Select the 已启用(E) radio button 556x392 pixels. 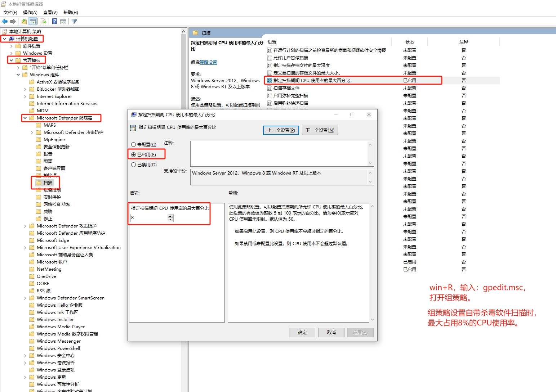point(134,154)
